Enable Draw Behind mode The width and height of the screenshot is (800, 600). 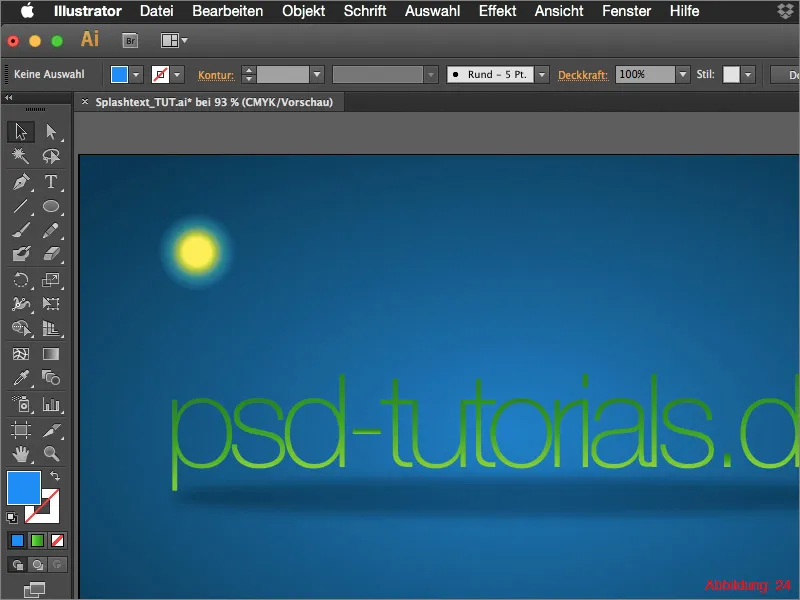click(x=37, y=565)
